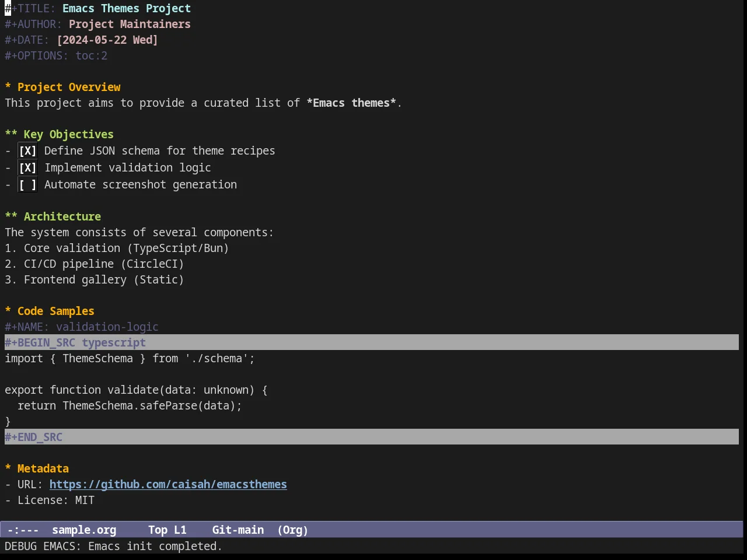
Task: Click the #+OPTIONS: toc:2 line
Action: pos(56,56)
